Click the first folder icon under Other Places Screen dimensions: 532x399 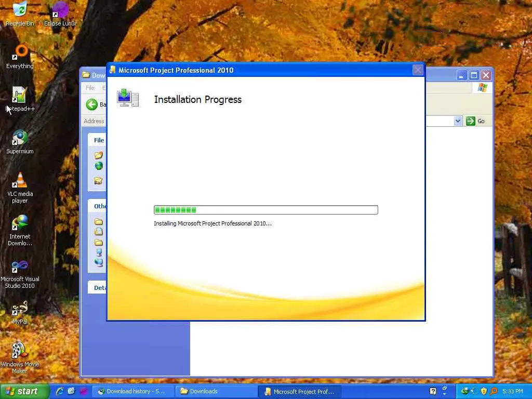pyautogui.click(x=99, y=221)
